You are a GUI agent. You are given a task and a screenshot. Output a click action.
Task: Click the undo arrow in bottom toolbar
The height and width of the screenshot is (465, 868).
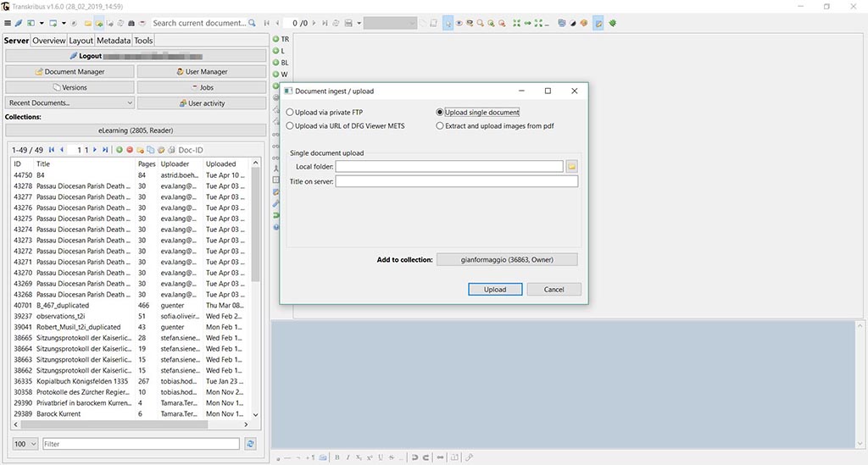pyautogui.click(x=415, y=457)
